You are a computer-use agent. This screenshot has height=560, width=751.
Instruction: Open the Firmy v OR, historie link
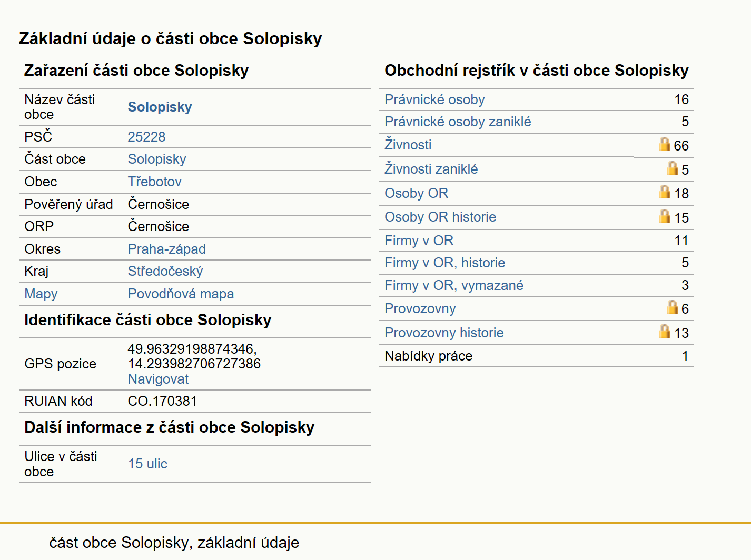[444, 263]
